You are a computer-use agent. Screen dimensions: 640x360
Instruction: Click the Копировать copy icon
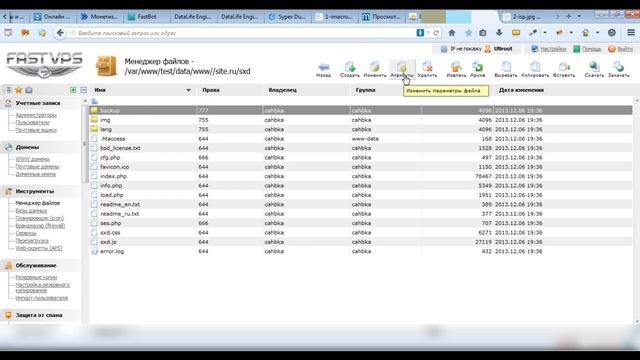tap(535, 69)
